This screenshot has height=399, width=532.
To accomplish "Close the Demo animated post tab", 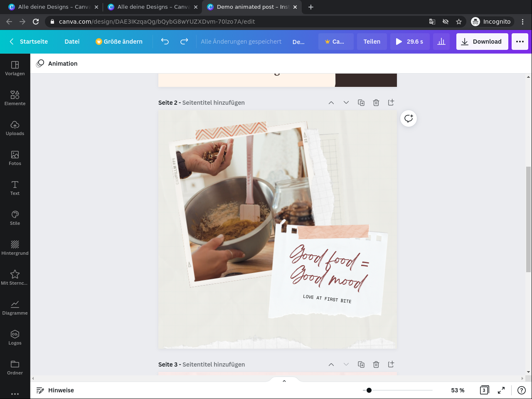I will pos(295,7).
